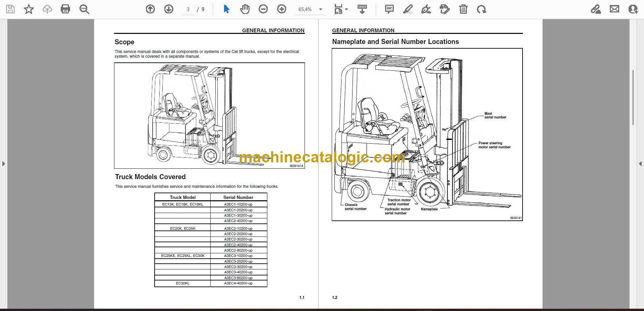The height and width of the screenshot is (311, 644).
Task: Select cell EC15K, EC18K, EC18KL
Action: tap(183, 204)
